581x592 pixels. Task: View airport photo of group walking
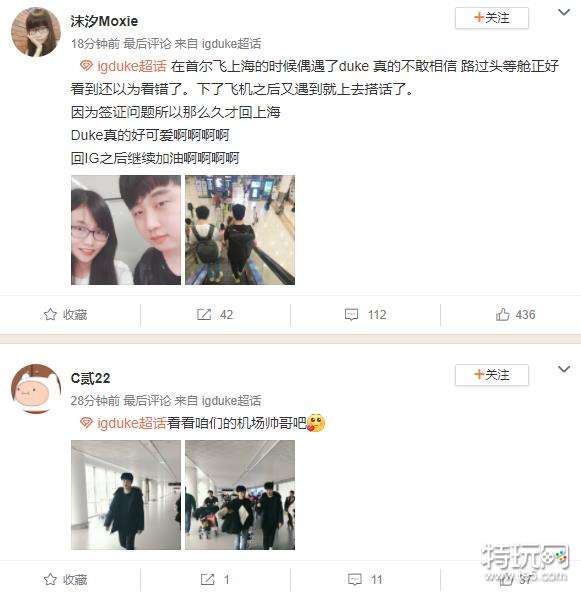240,495
